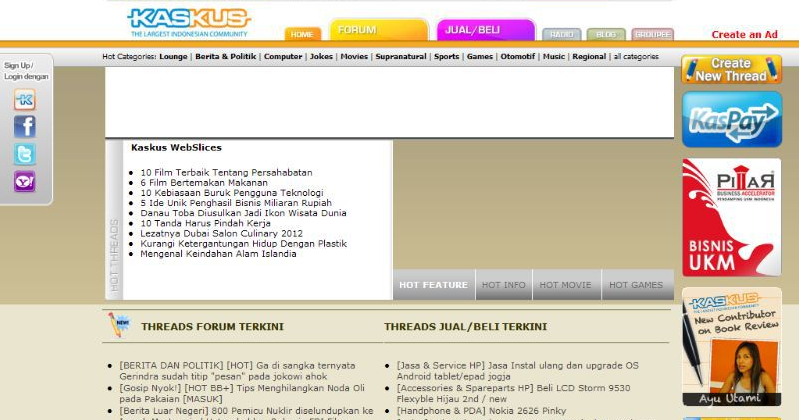Open the Movies category

354,57
